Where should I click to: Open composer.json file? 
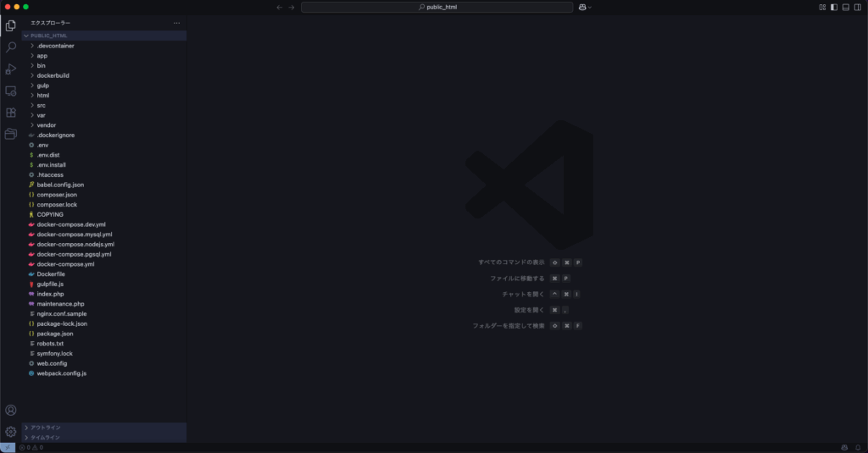point(104,195)
